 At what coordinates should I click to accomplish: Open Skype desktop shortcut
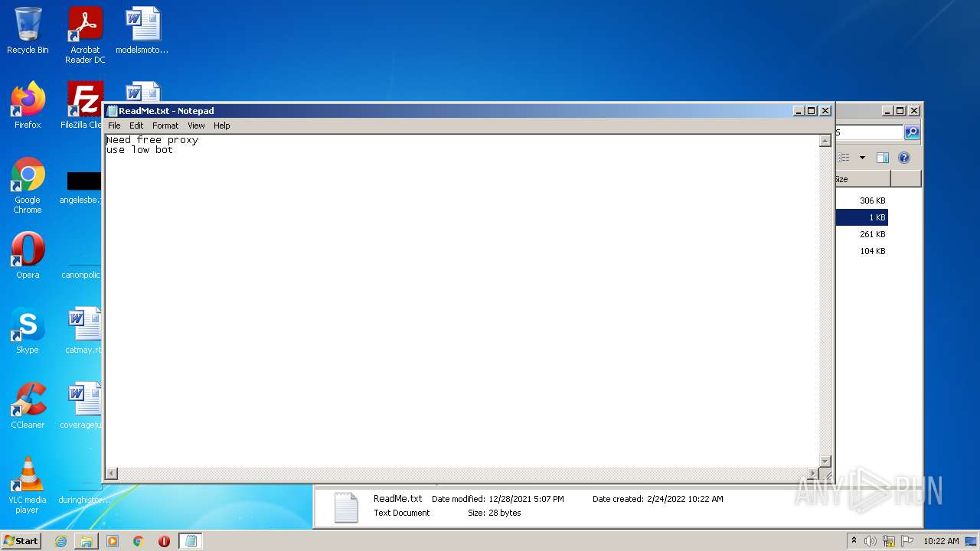tap(28, 331)
